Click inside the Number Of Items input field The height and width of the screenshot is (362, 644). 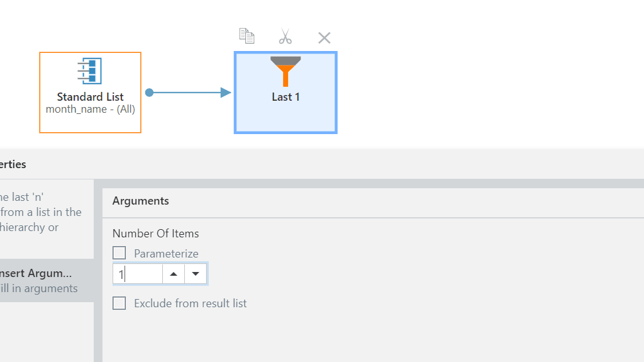coord(138,274)
